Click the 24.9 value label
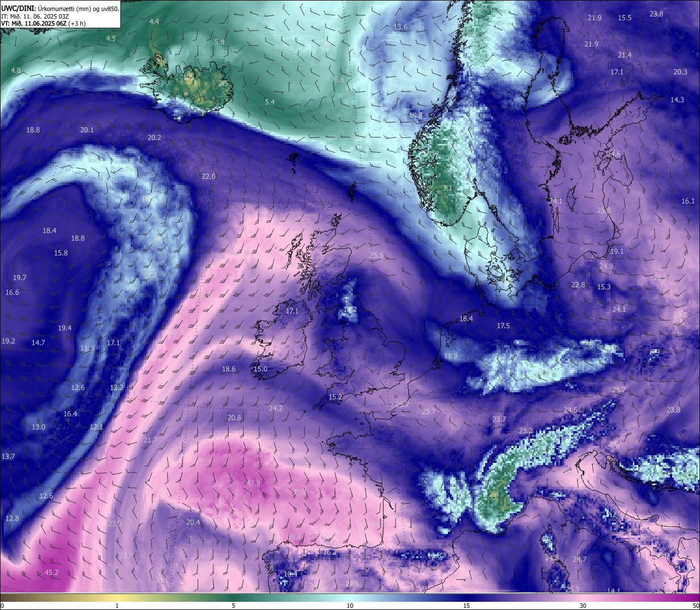Viewport: 700px width, 610px height. point(606,266)
